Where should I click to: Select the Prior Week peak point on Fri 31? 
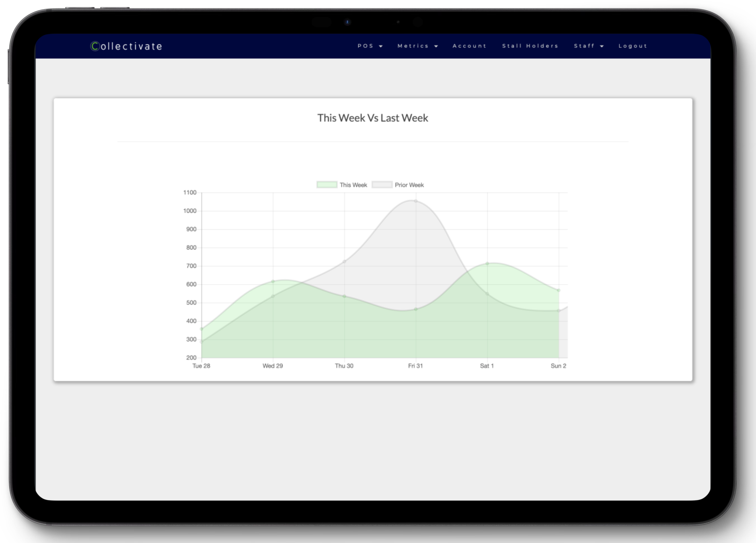point(416,201)
